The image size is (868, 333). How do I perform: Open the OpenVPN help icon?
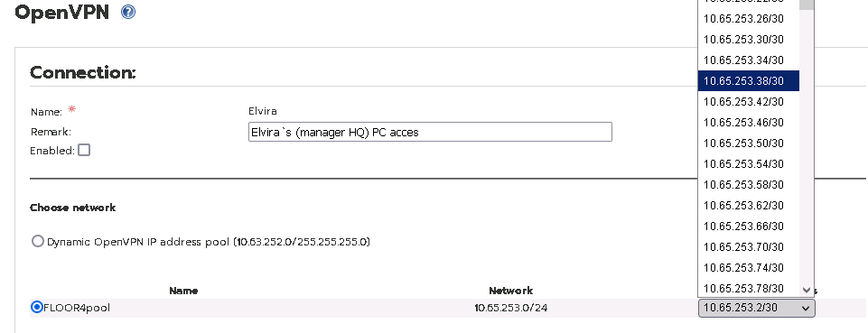pos(128,12)
